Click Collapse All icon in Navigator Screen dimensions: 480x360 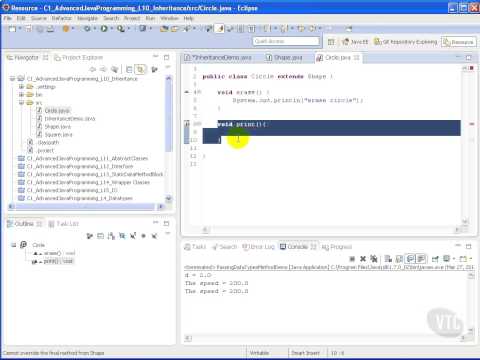[129, 69]
